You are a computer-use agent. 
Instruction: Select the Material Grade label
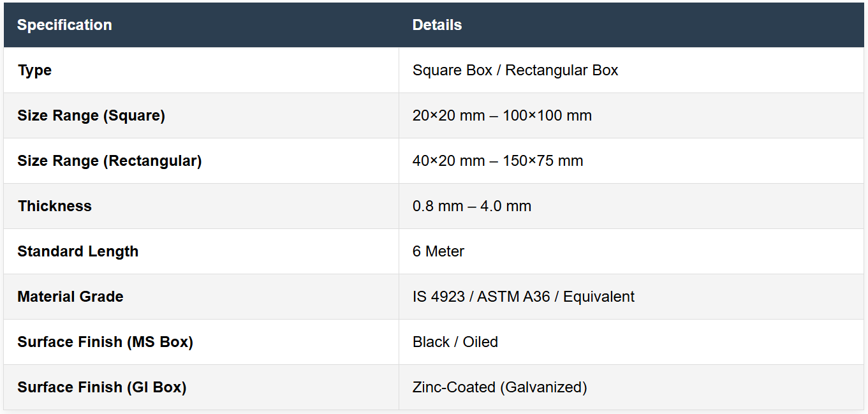point(70,297)
